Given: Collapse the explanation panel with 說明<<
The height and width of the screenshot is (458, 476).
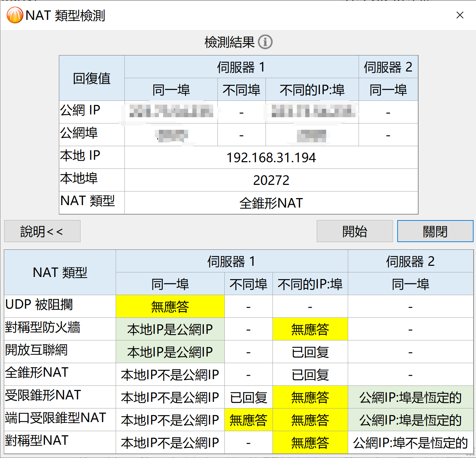Looking at the screenshot, I should coord(42,231).
